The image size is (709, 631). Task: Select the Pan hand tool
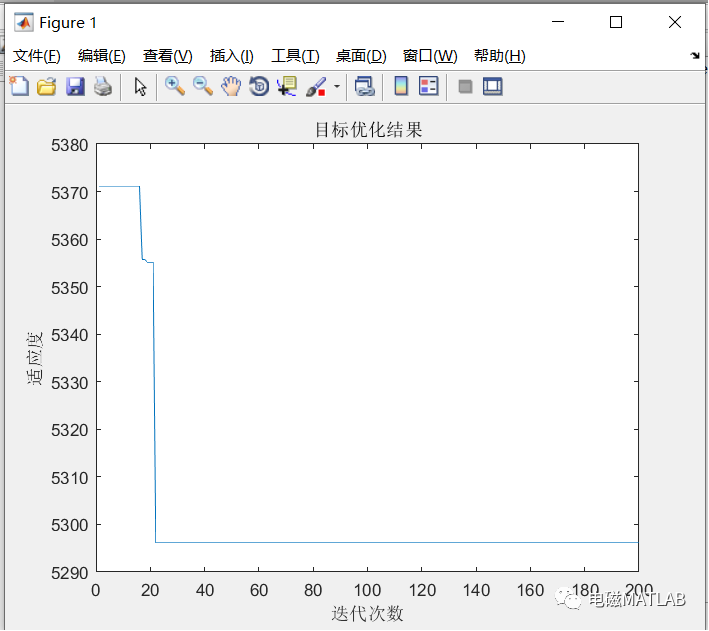(231, 86)
